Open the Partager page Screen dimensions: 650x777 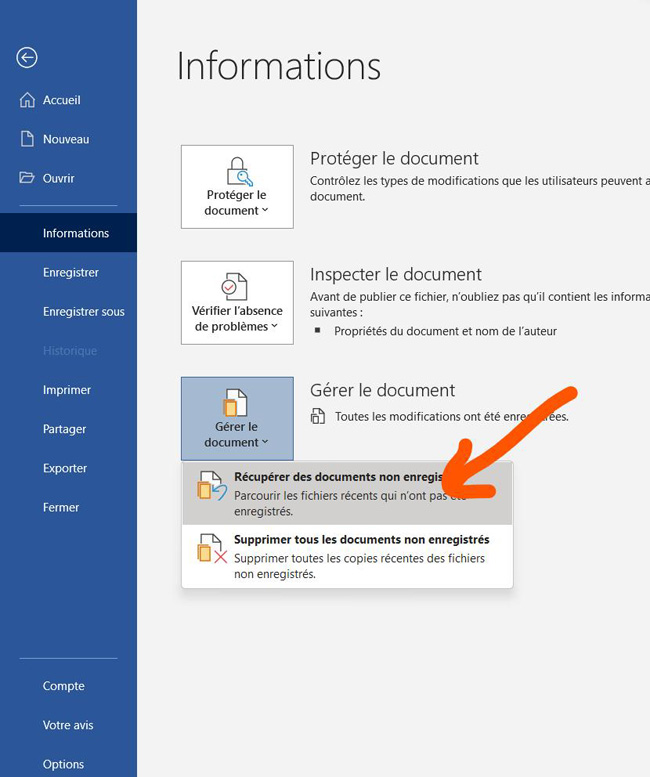(68, 429)
